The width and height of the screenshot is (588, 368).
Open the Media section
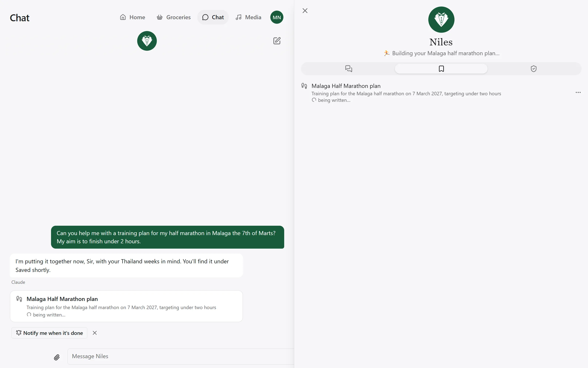[x=248, y=17]
